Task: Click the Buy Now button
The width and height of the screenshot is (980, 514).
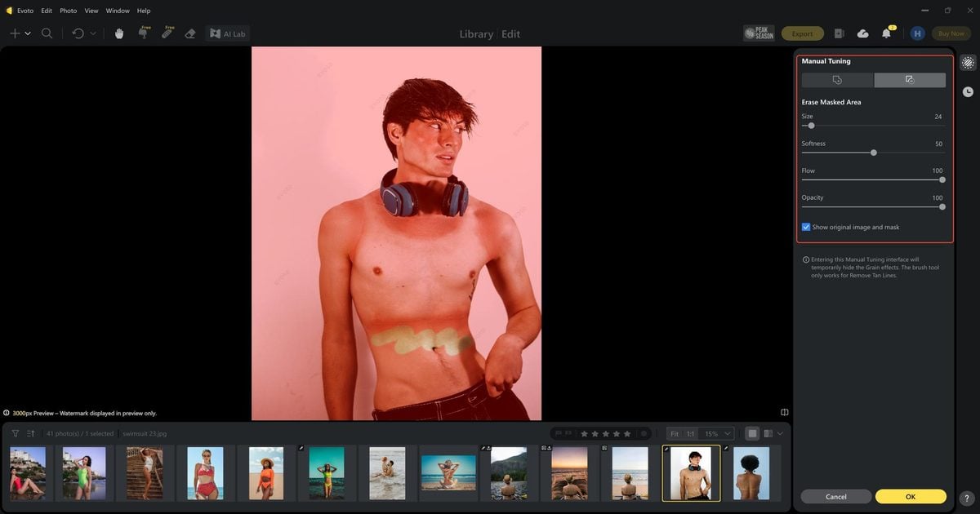Action: [951, 33]
